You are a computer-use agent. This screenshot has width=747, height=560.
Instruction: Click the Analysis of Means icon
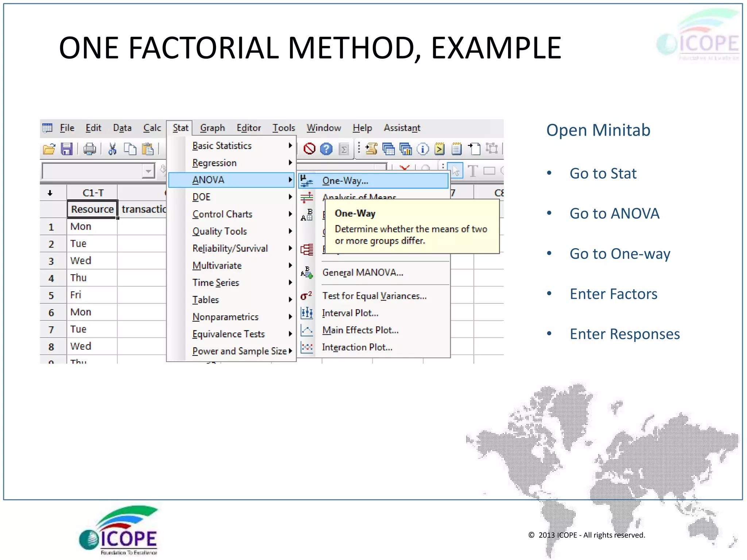click(x=307, y=197)
